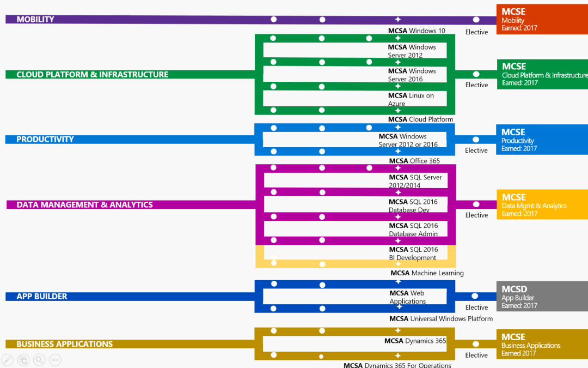Select the green MCSE Cloud Platform badge
This screenshot has height=368, width=588.
[542, 74]
